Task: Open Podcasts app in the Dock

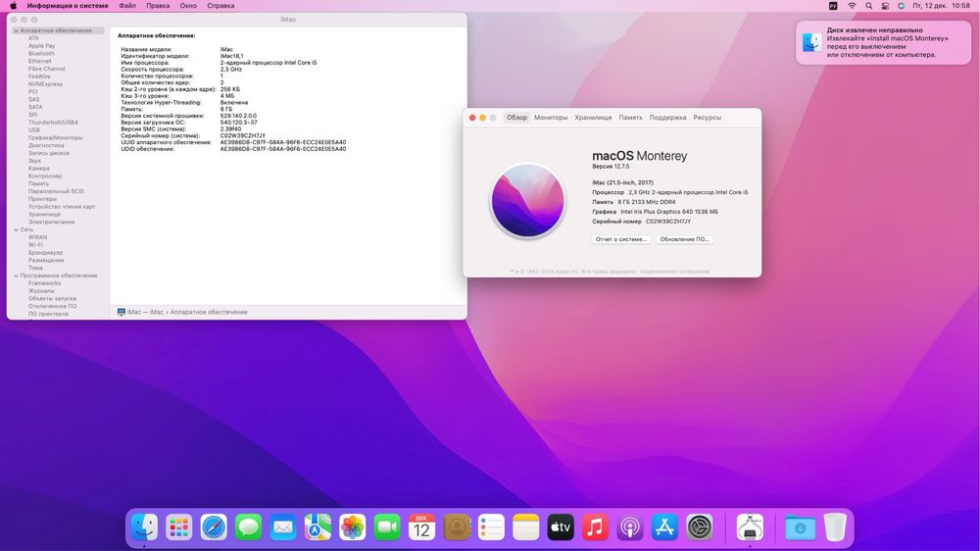Action: tap(630, 527)
